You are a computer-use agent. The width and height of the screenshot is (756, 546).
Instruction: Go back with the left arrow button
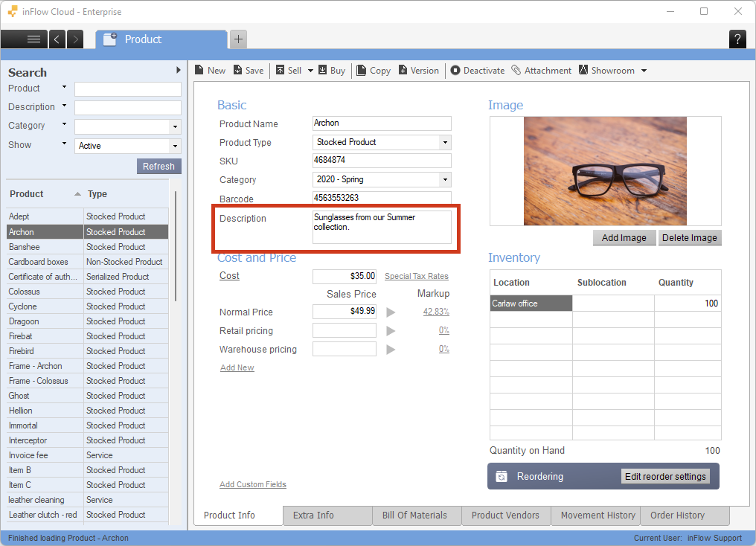point(57,39)
